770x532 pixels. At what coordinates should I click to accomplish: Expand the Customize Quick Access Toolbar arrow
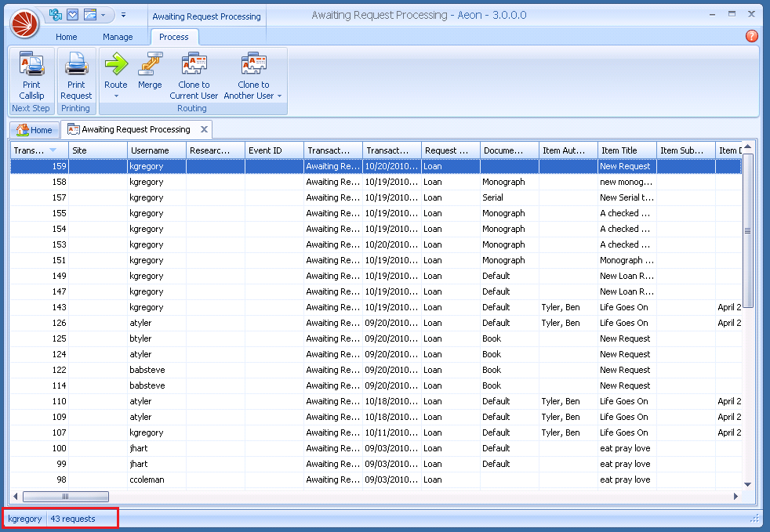coord(123,14)
